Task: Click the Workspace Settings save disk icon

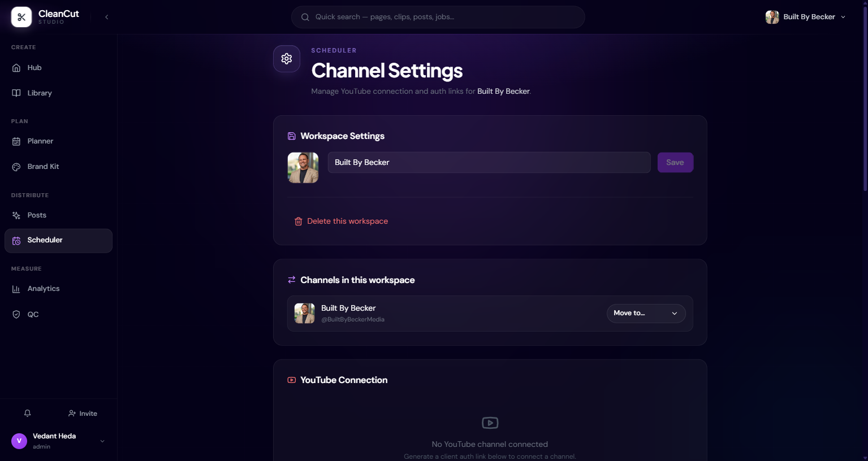Action: click(292, 136)
